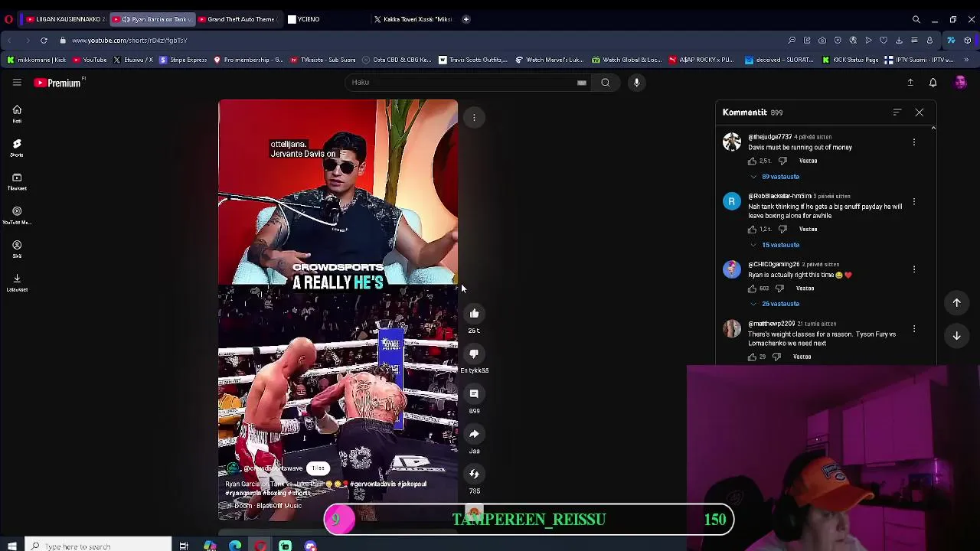
Task: Start voice search with microphone
Action: 636,82
